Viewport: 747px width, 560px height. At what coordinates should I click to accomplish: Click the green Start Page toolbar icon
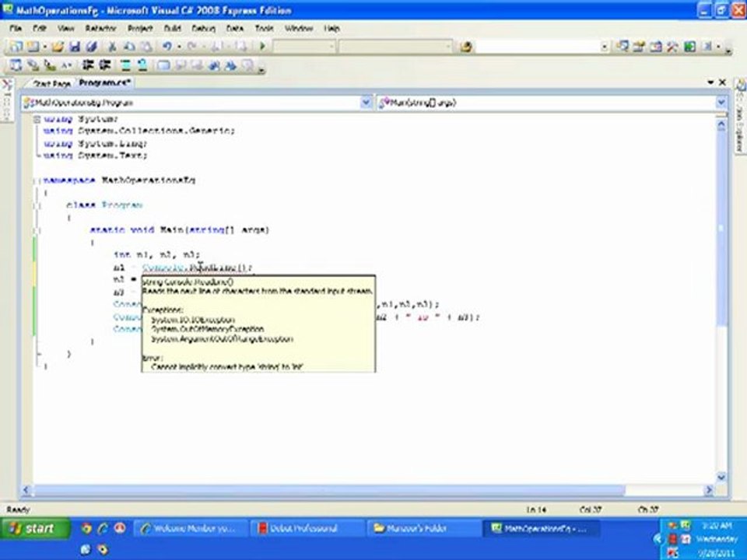tap(689, 46)
